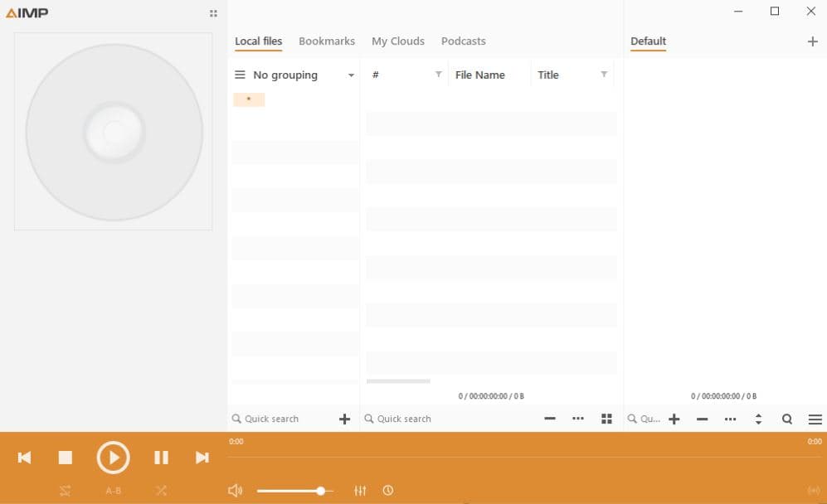Image resolution: width=827 pixels, height=504 pixels.
Task: Click the playlist search magnifier icon
Action: pyautogui.click(x=786, y=419)
